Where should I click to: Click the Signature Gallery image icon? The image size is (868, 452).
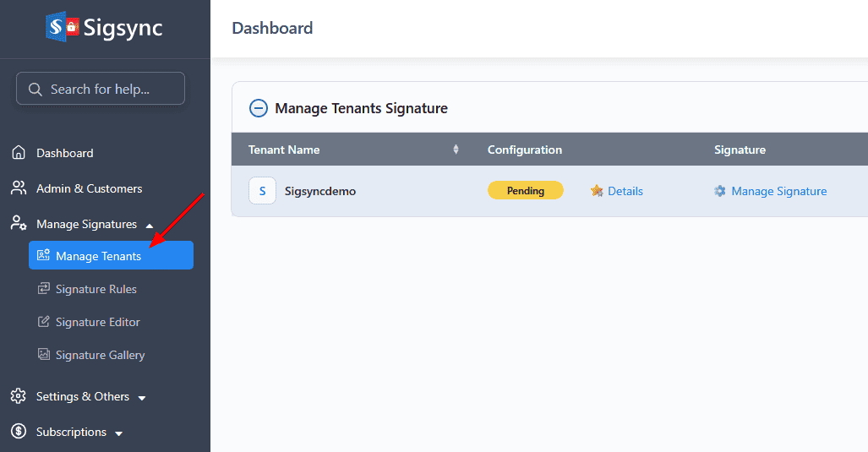coord(44,355)
